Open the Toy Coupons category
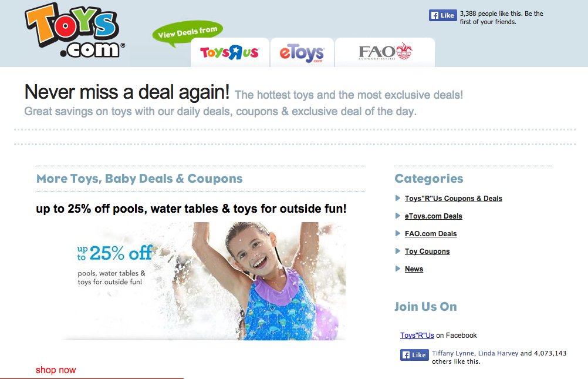The height and width of the screenshot is (379, 588). (x=427, y=251)
